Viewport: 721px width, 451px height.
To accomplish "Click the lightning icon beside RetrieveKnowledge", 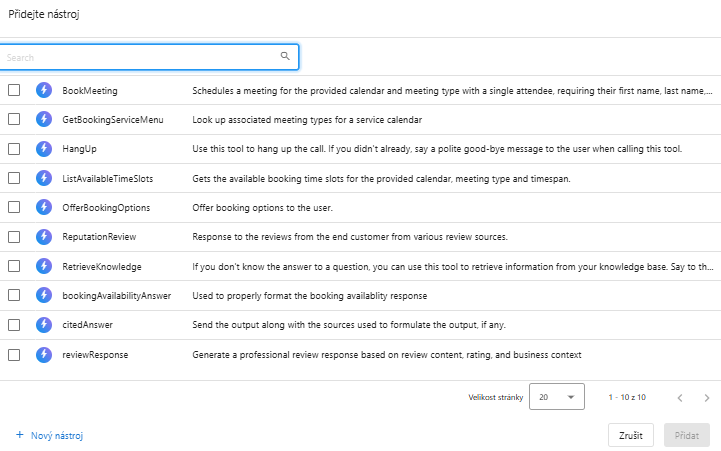I will point(44,266).
